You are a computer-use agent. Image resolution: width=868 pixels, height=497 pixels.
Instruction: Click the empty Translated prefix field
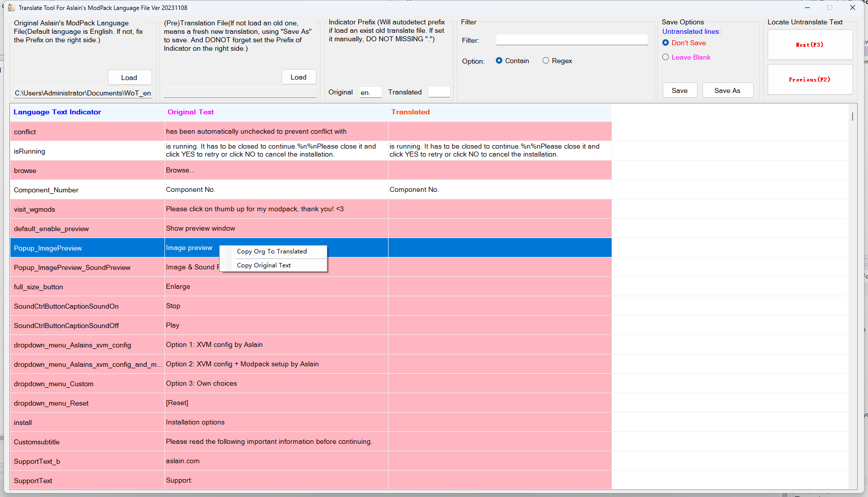(439, 91)
